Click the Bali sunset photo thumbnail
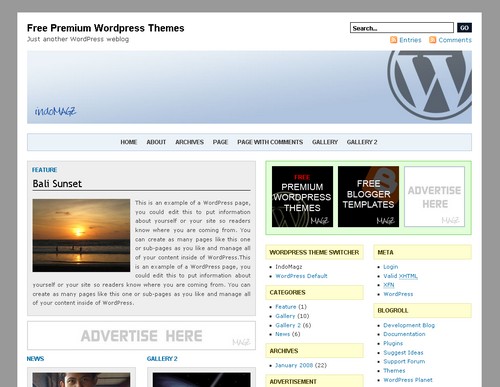500x387 pixels. pos(81,235)
